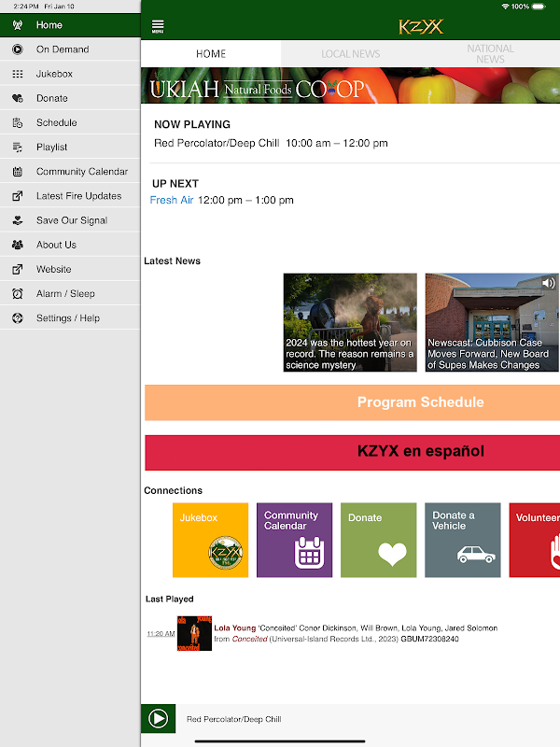Open the Donate a Vehicle tile
The height and width of the screenshot is (747, 560).
click(462, 540)
